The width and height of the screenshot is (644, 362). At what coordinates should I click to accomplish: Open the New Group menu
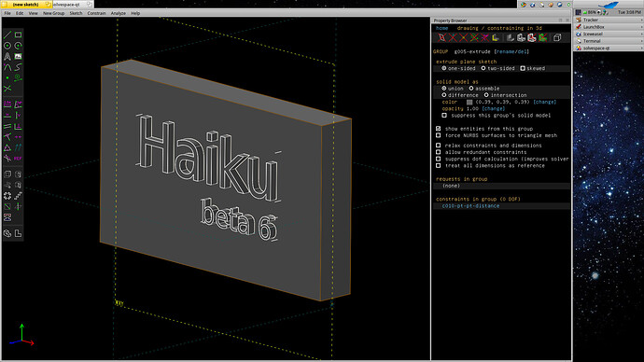pyautogui.click(x=54, y=13)
